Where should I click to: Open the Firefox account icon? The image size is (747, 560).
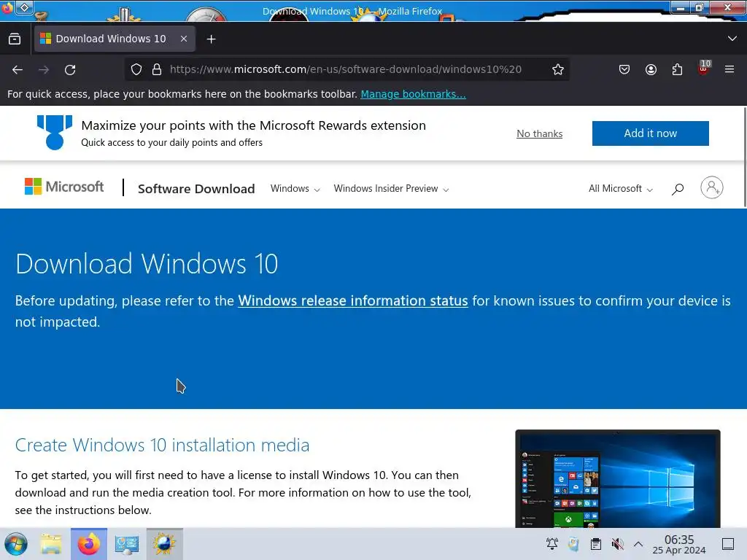pos(651,69)
